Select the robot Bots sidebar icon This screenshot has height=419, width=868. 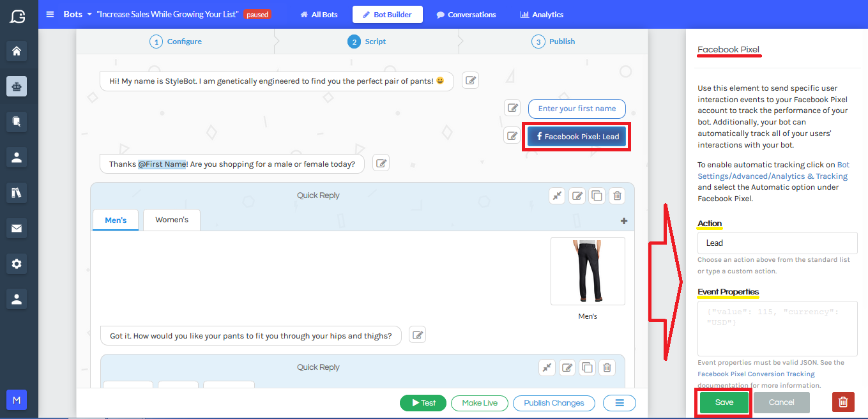(x=17, y=86)
